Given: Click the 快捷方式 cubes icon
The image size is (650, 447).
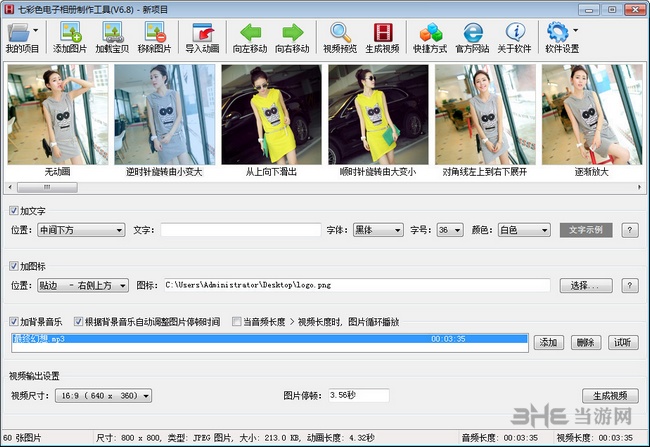Looking at the screenshot, I should (430, 32).
